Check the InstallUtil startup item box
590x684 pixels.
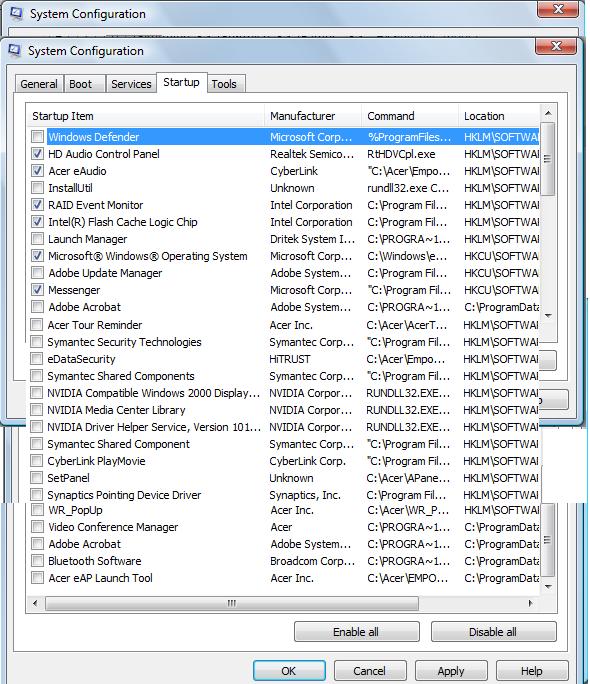coord(38,188)
